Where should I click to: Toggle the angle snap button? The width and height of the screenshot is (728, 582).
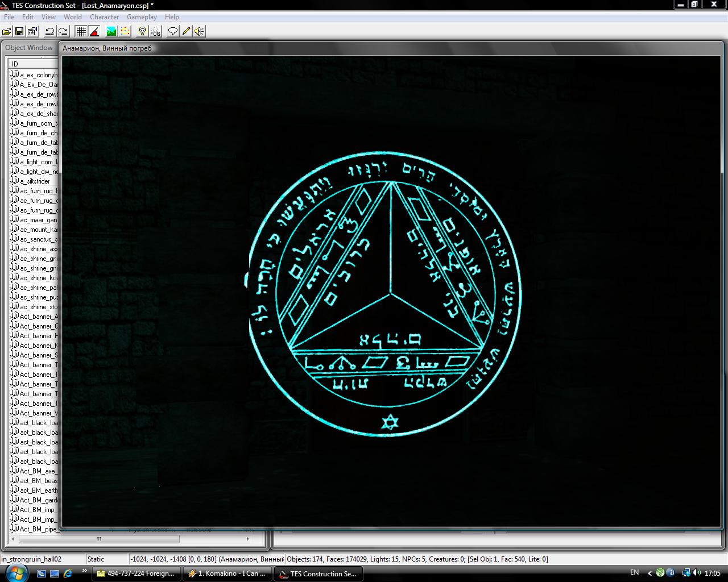tap(94, 31)
